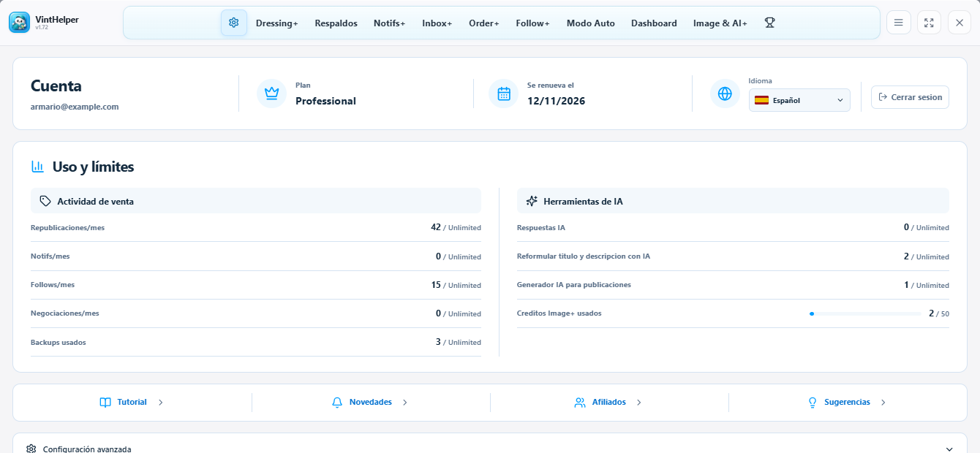Click the Republicaciones/mes row label
Image resolution: width=980 pixels, height=453 pixels.
[67, 228]
